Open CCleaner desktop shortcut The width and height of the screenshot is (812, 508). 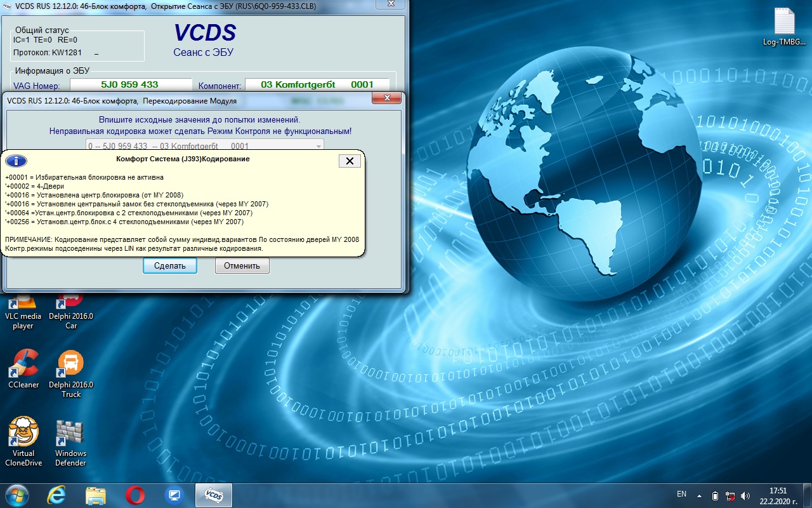(23, 368)
